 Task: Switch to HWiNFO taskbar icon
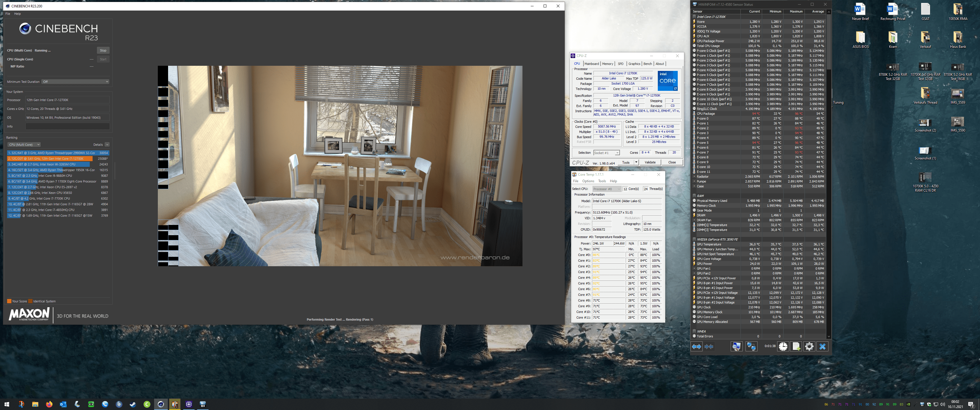(203, 404)
